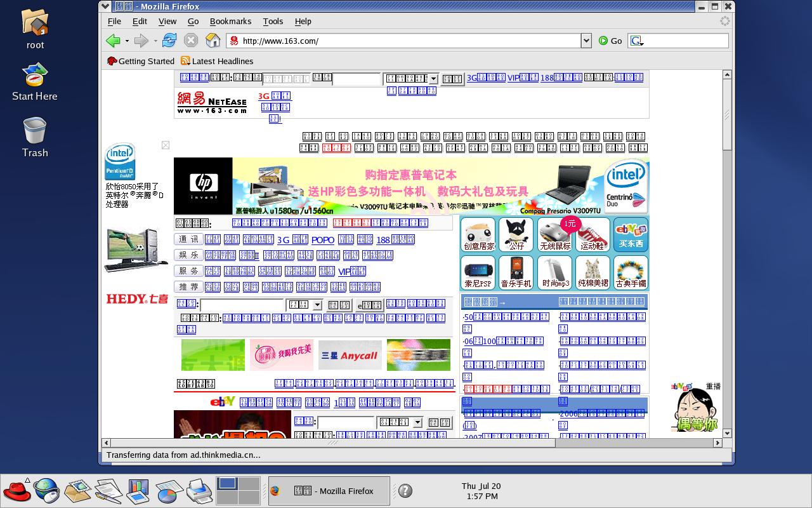
Task: Close the Intel side ad with its X
Action: (166, 145)
